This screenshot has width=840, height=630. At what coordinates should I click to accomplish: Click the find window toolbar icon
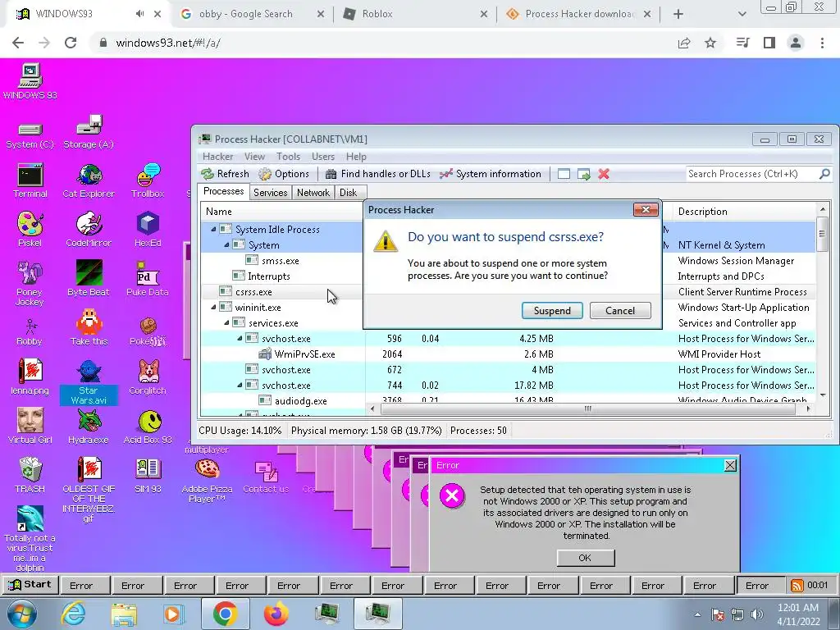pos(564,174)
